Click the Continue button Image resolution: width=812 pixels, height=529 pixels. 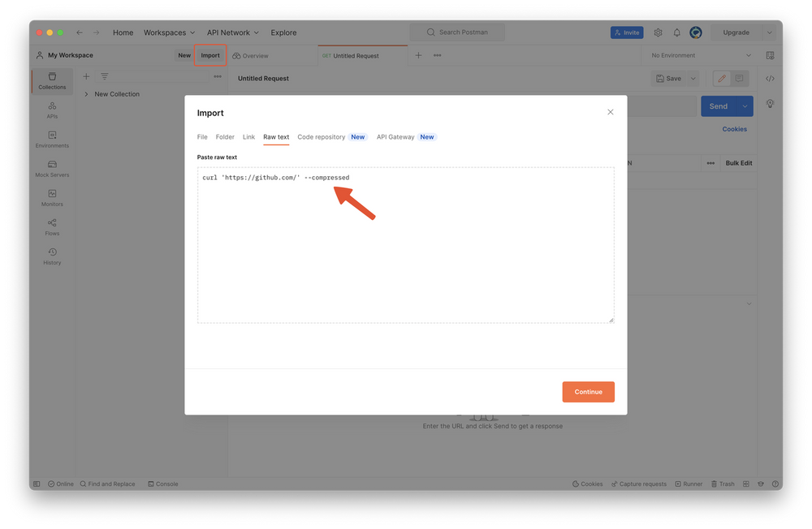(588, 392)
